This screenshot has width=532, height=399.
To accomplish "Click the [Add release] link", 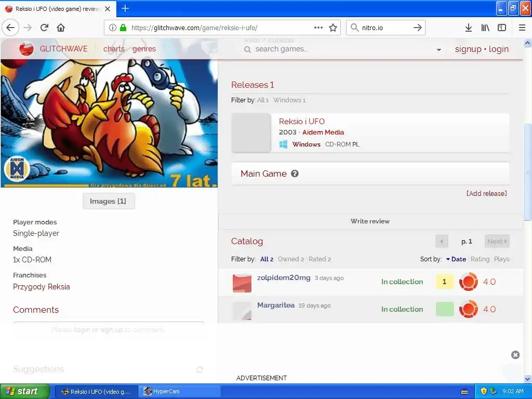I will pyautogui.click(x=486, y=193).
